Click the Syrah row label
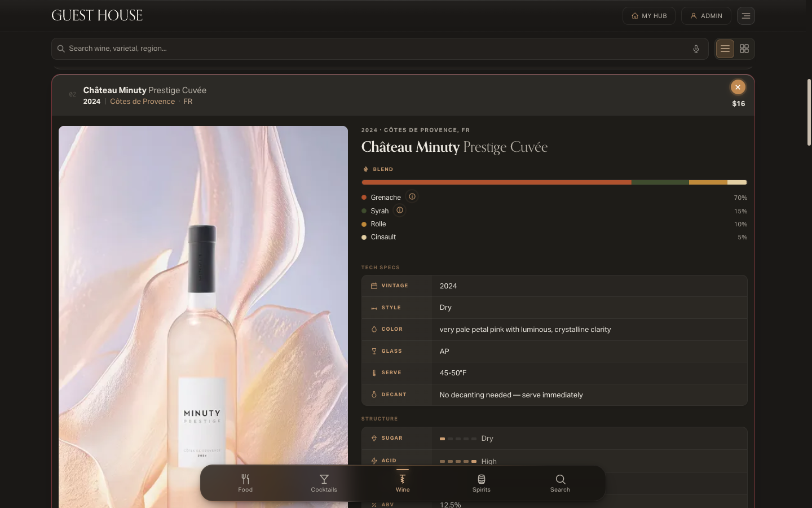This screenshot has height=508, width=812. [x=379, y=211]
